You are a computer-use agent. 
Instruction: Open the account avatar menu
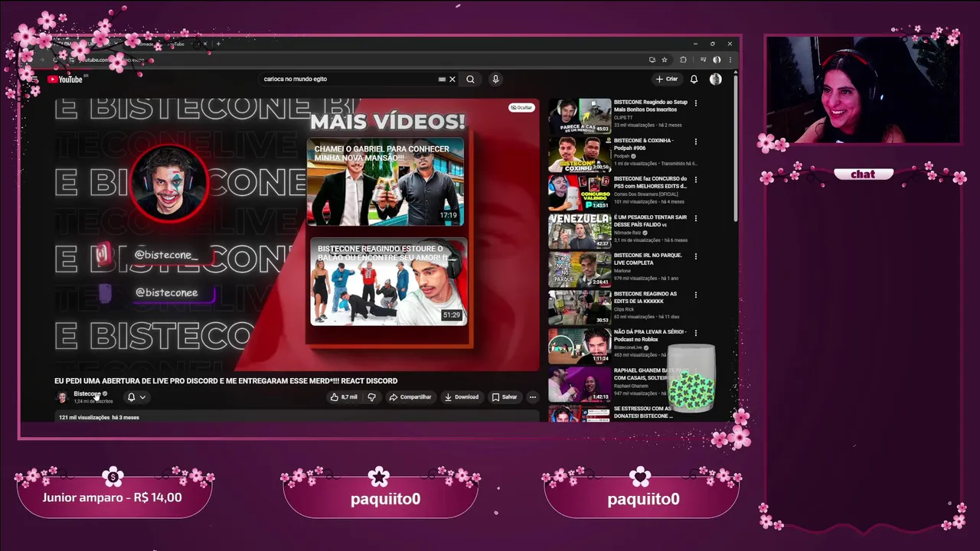click(715, 79)
